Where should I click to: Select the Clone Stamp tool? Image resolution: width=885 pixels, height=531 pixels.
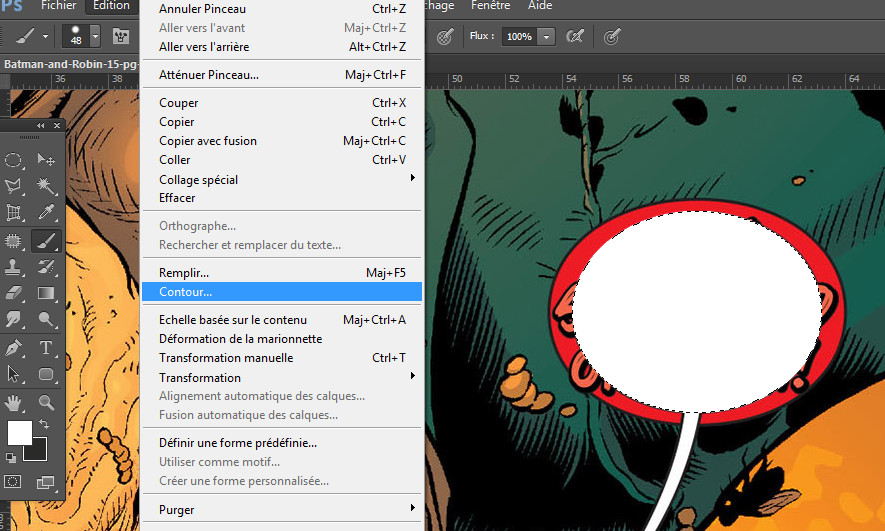pyautogui.click(x=13, y=267)
